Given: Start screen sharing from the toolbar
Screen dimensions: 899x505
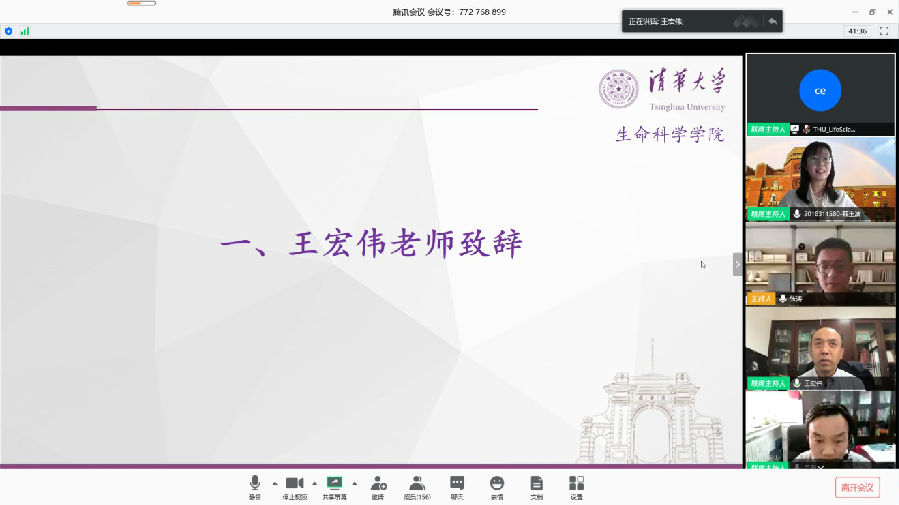Looking at the screenshot, I should 334,486.
